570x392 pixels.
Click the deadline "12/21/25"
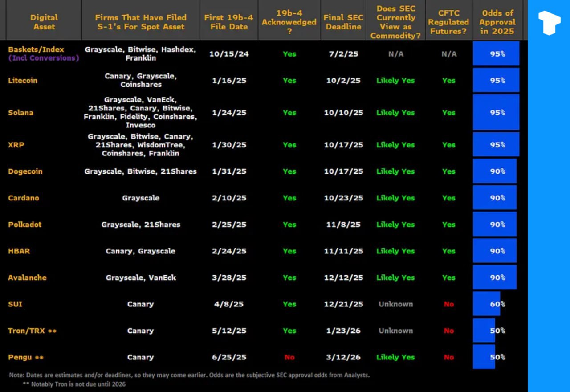click(343, 304)
